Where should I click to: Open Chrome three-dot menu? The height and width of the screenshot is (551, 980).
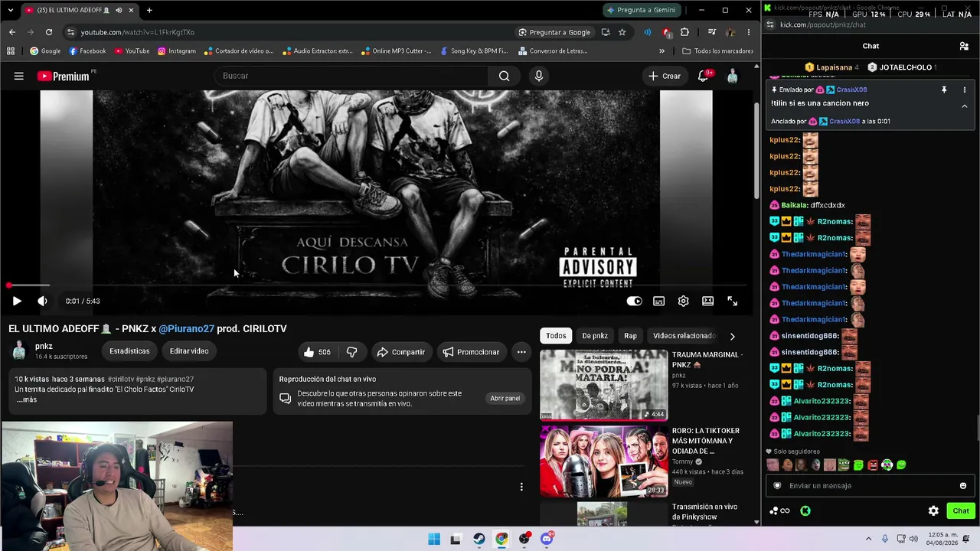point(749,32)
